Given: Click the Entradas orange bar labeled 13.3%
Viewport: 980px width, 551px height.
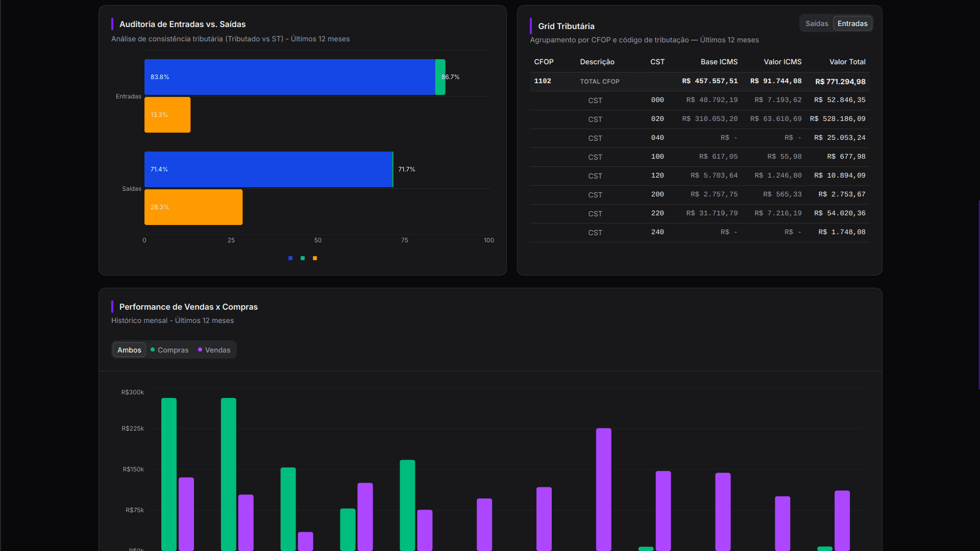Looking at the screenshot, I should 167,115.
